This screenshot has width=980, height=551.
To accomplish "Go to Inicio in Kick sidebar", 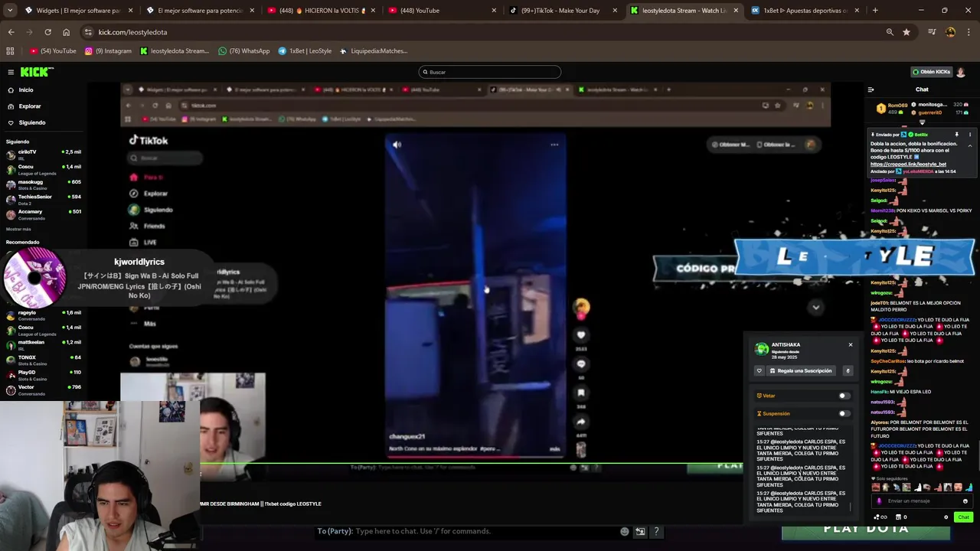I will tap(26, 90).
